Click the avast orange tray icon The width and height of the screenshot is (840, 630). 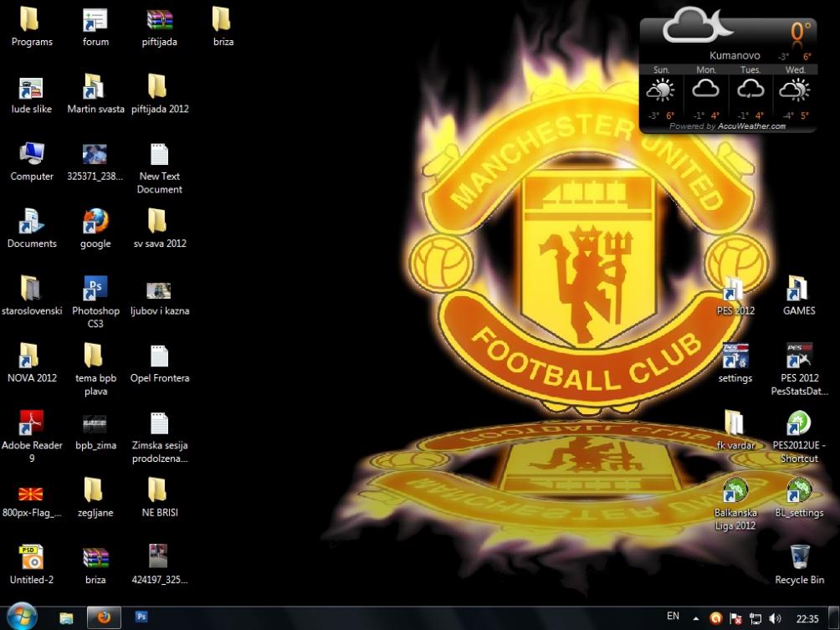click(x=715, y=619)
